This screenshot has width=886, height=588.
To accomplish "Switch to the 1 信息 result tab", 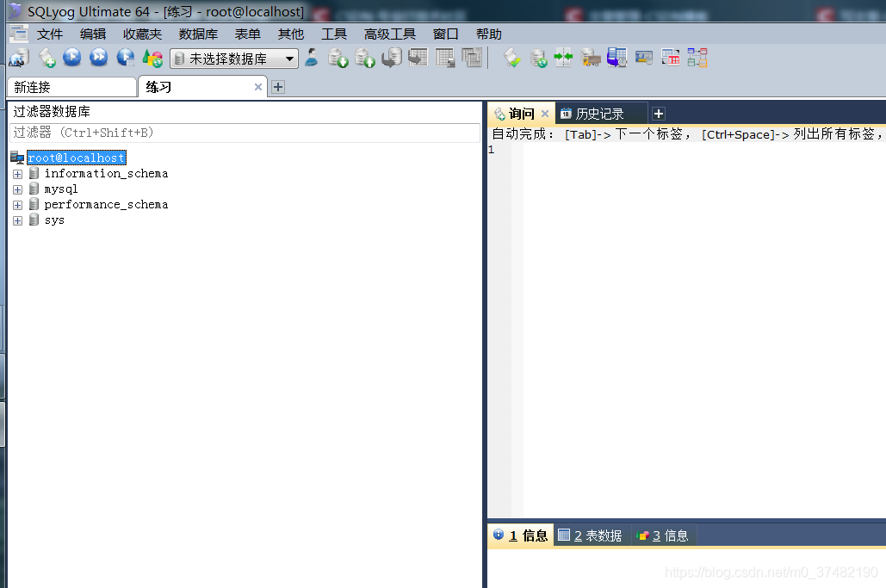I will pos(520,535).
